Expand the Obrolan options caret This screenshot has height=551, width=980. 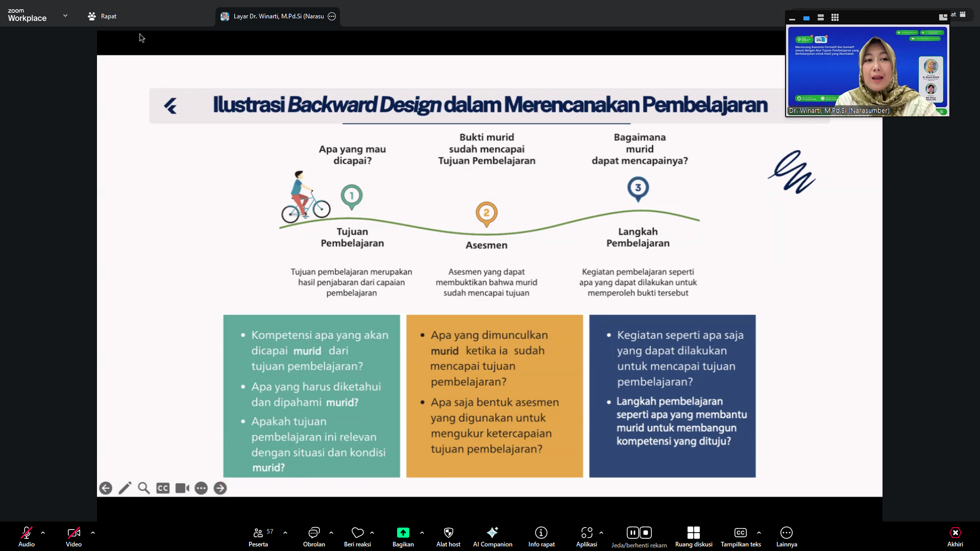point(331,533)
